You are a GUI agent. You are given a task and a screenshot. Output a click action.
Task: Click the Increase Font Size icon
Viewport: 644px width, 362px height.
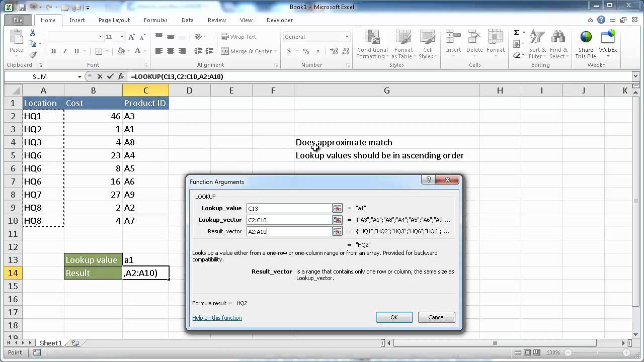[x=132, y=37]
